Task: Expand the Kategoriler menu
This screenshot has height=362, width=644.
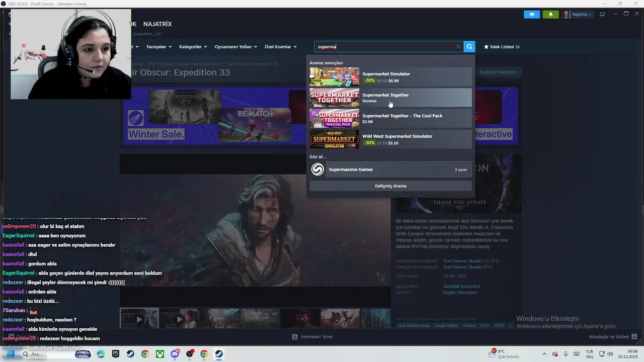Action: 193,47
